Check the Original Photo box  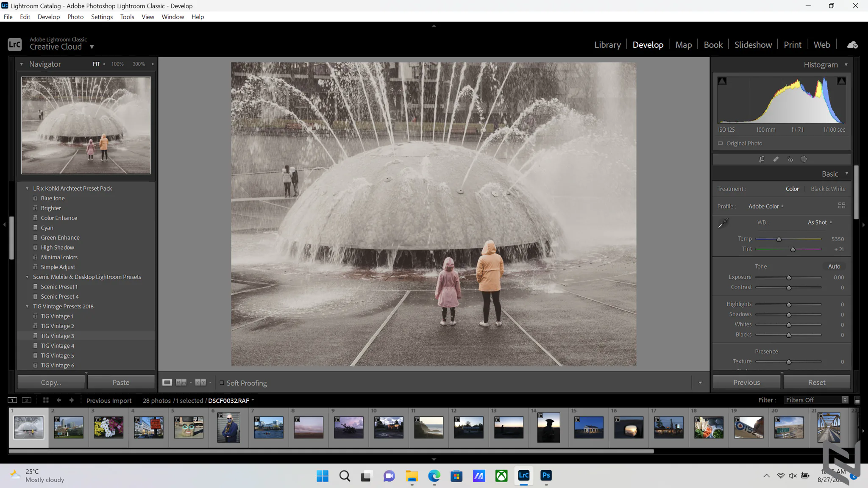720,143
